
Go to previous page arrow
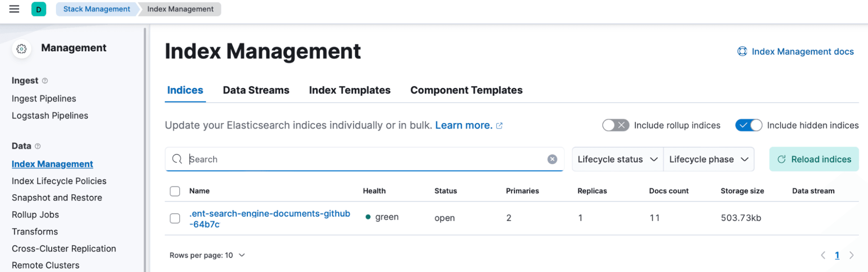823,255
